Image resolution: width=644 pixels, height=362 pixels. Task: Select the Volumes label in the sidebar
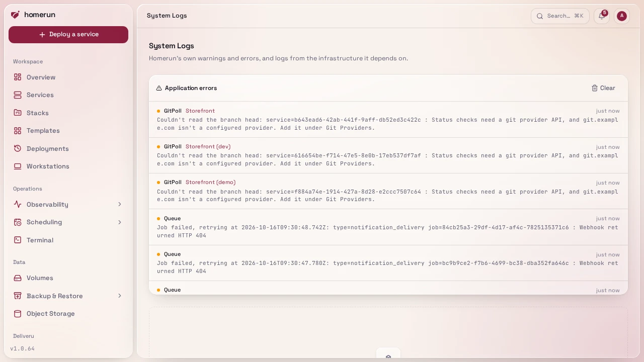40,278
